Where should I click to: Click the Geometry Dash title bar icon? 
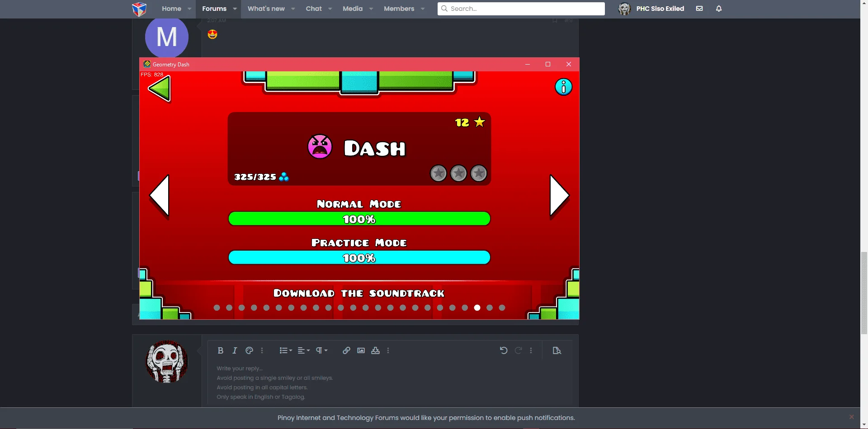pyautogui.click(x=146, y=64)
